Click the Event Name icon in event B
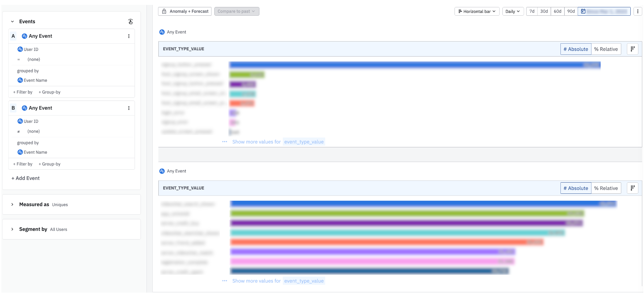 coord(20,152)
